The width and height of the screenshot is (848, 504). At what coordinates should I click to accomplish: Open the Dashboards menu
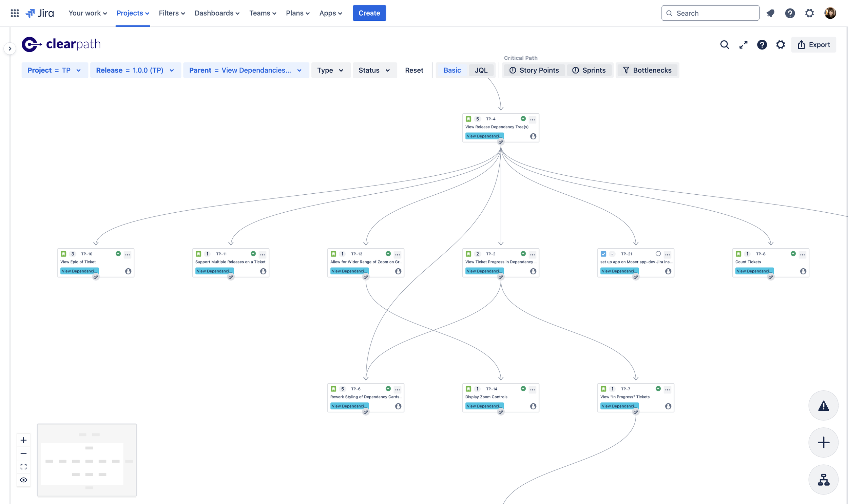[x=217, y=13]
